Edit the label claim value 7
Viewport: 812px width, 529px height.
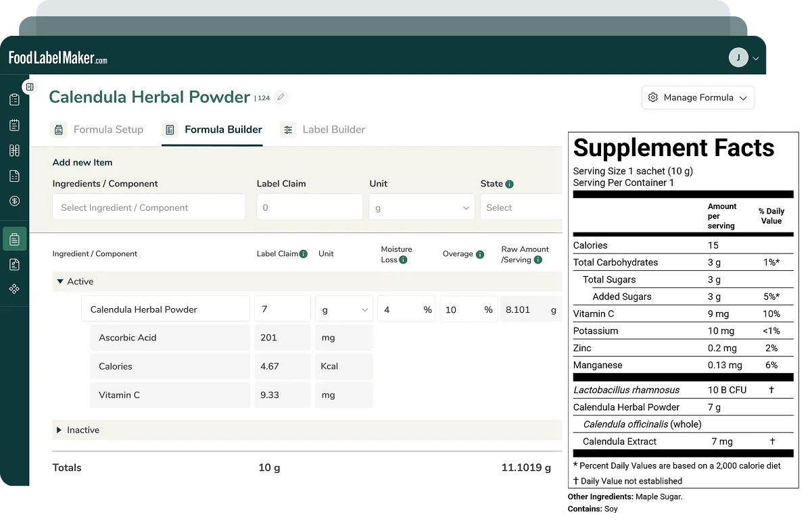click(x=283, y=309)
